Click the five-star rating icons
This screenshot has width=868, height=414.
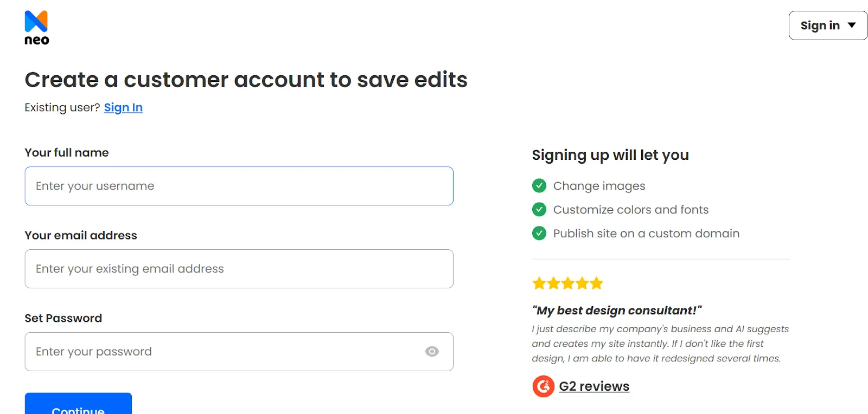[567, 283]
